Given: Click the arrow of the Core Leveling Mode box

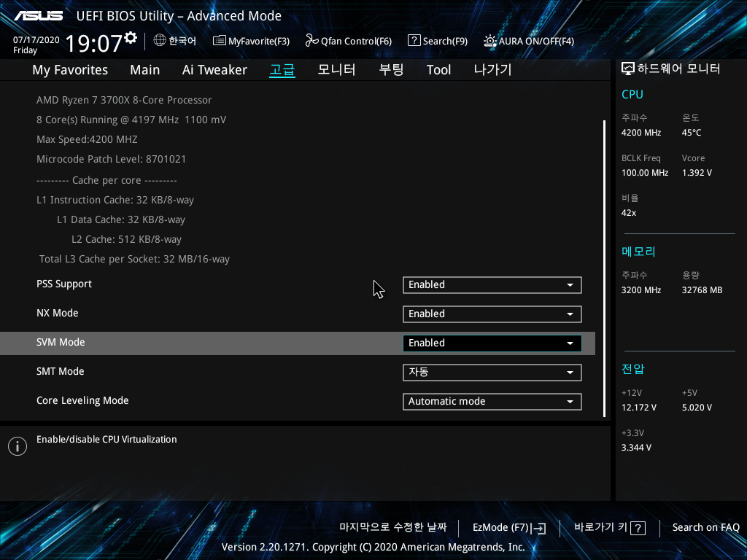Looking at the screenshot, I should tap(570, 402).
